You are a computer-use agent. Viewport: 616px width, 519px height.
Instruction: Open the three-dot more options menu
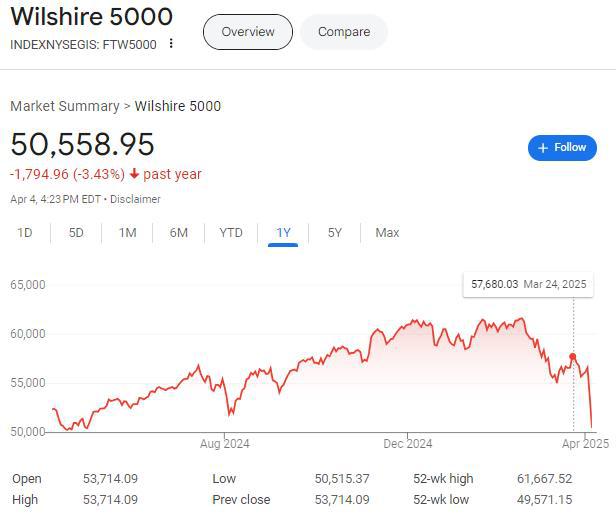pos(171,44)
